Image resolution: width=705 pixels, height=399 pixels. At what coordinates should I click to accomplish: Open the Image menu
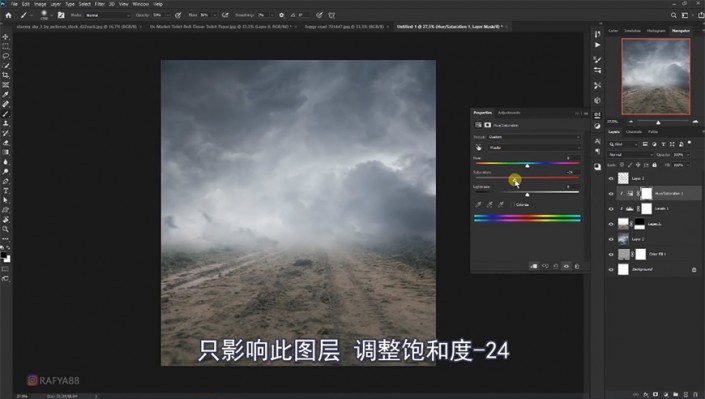pos(40,4)
